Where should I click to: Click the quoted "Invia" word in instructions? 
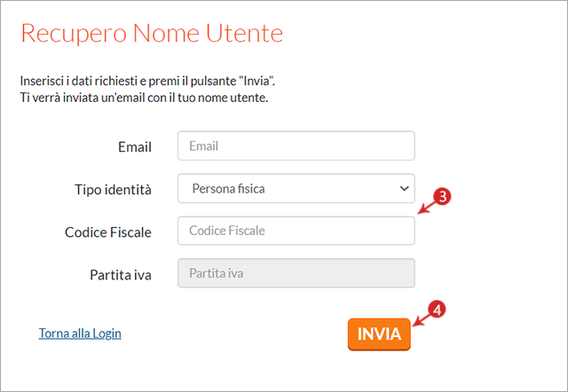(256, 81)
